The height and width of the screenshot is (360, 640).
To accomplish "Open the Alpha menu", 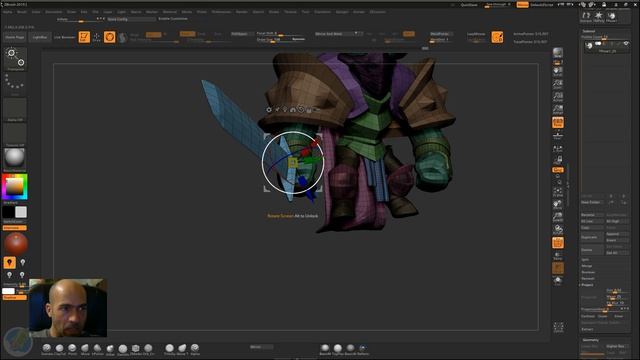I will pos(7,12).
